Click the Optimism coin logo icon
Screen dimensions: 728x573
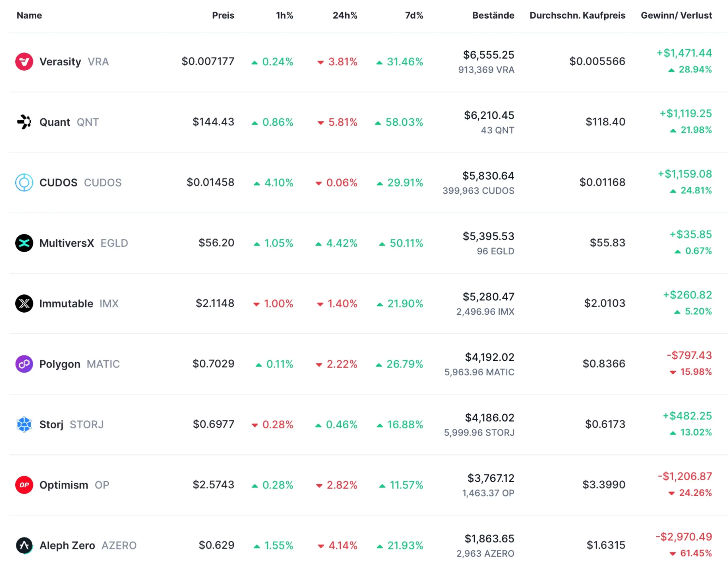[x=24, y=485]
